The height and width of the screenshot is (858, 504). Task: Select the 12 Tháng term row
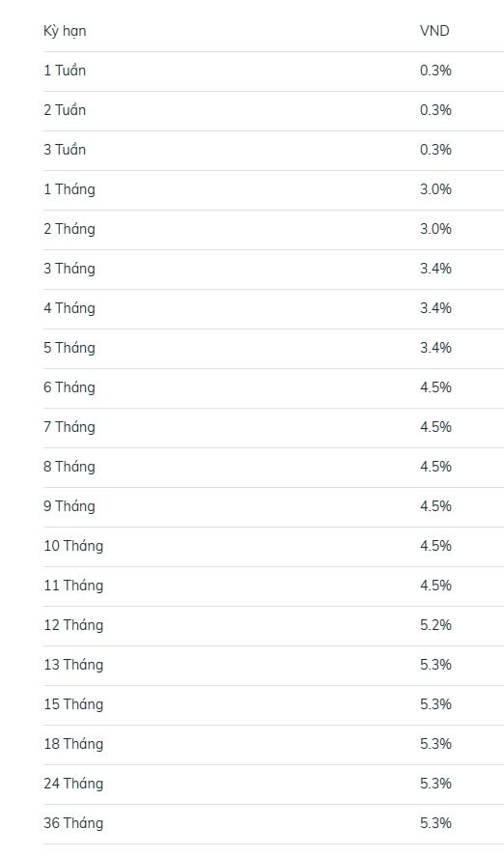(273, 626)
